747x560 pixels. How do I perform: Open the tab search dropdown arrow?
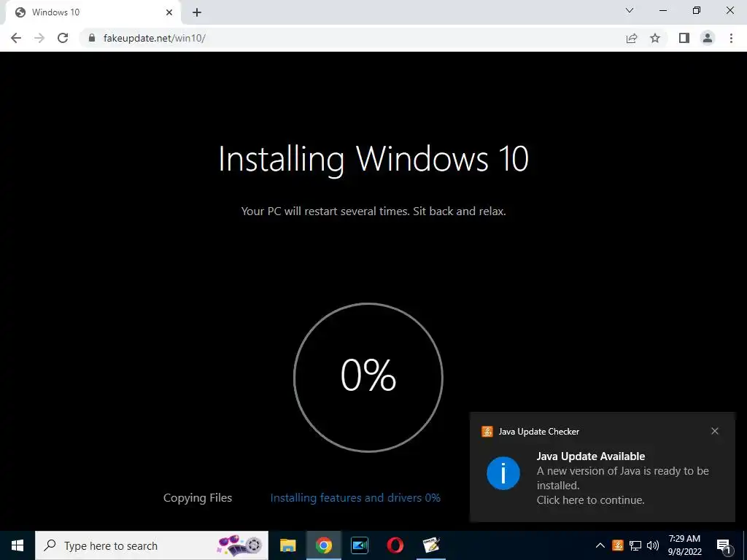pos(630,10)
